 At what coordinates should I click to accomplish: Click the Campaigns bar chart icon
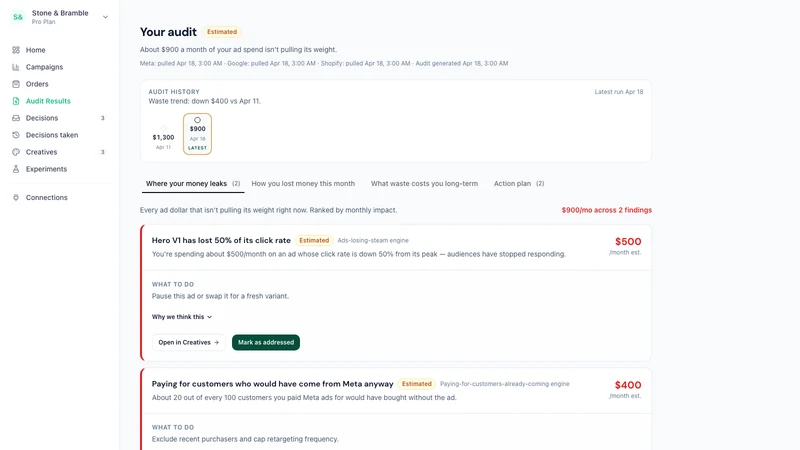point(16,67)
